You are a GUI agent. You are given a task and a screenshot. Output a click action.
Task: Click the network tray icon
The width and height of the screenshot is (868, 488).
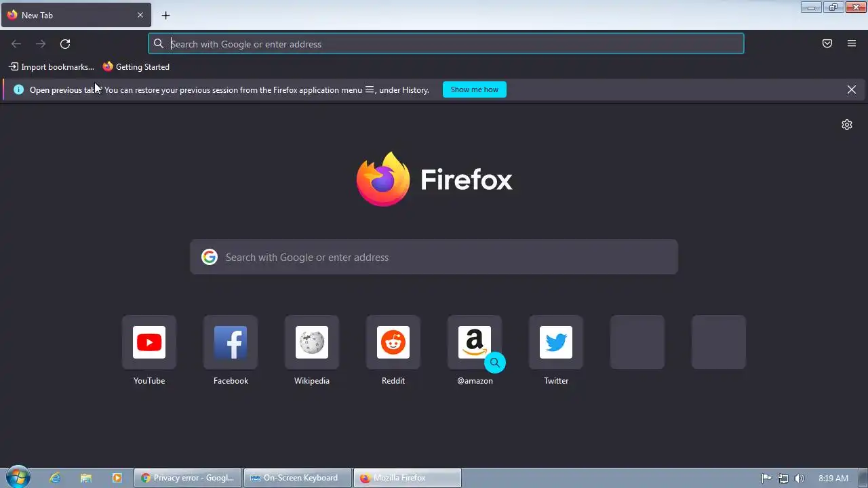783,479
